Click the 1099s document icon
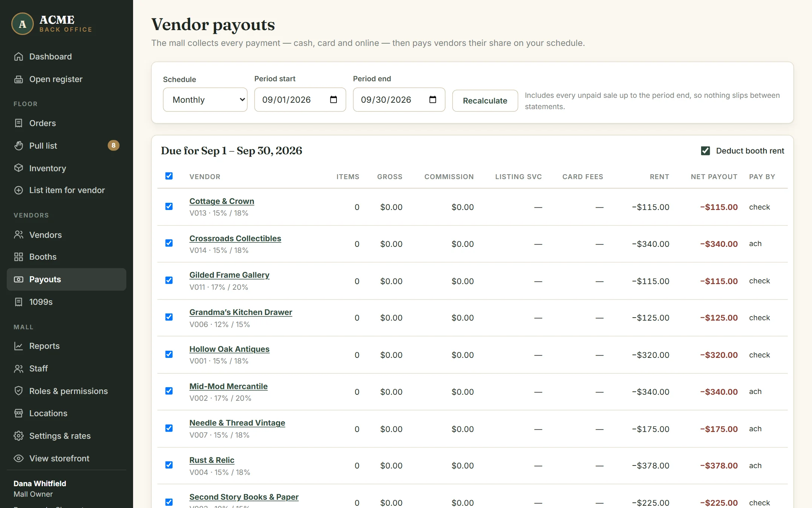812x508 pixels. (18, 302)
